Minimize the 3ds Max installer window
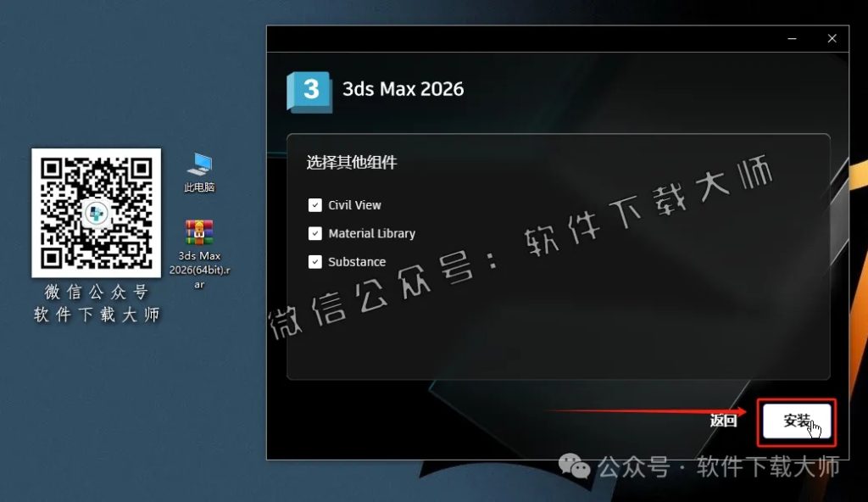 point(792,38)
